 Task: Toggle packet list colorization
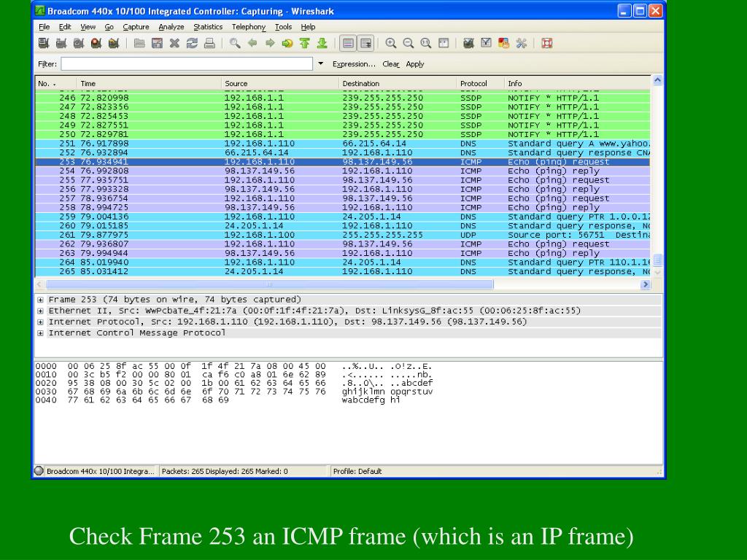pyautogui.click(x=348, y=43)
